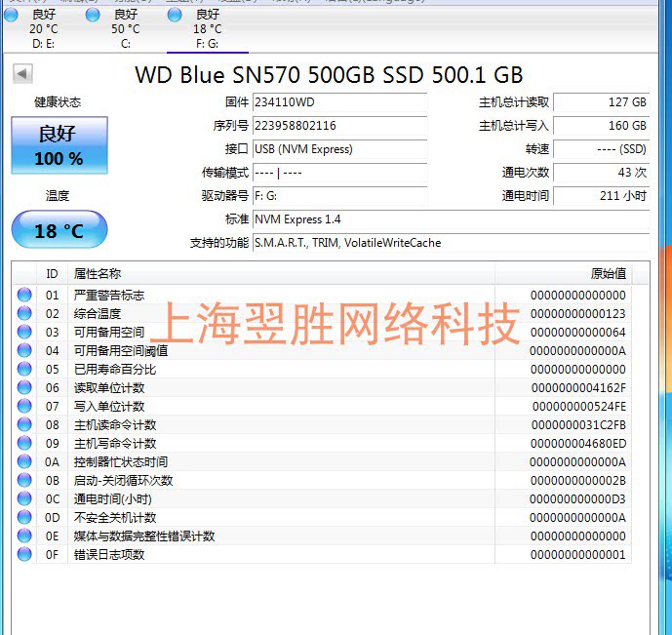Click the 原始值 column header

[563, 273]
